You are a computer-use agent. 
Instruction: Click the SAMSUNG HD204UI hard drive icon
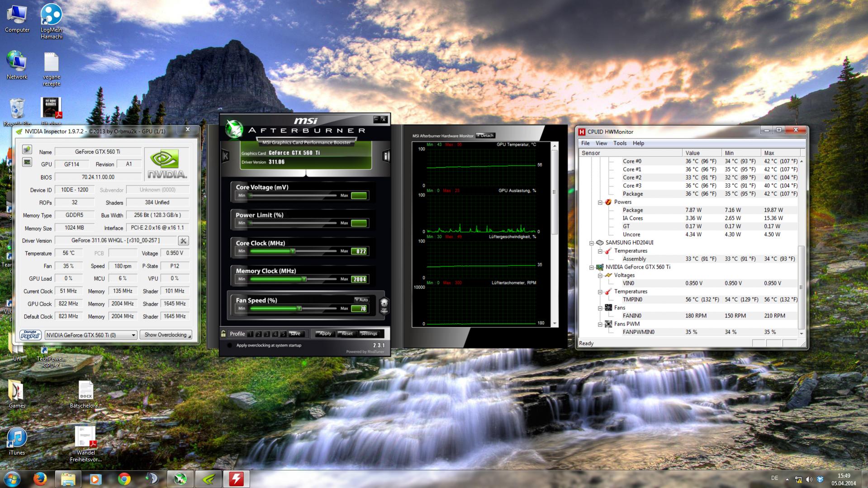click(x=600, y=243)
